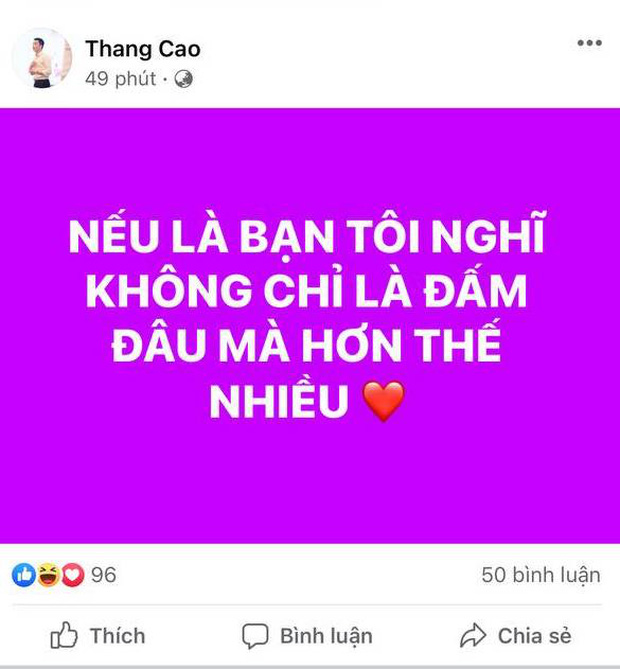This screenshot has height=669, width=620.
Task: Open the 50 bình luận comments link
Action: [x=541, y=575]
